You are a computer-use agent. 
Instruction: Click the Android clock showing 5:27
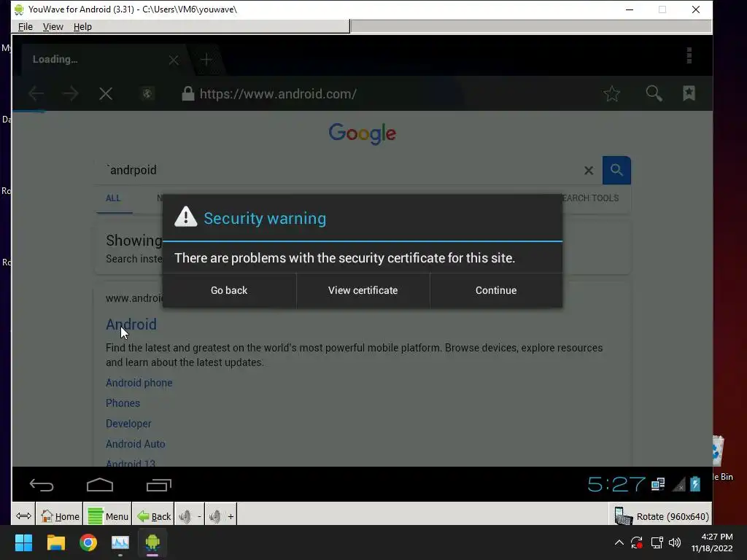pos(616,484)
